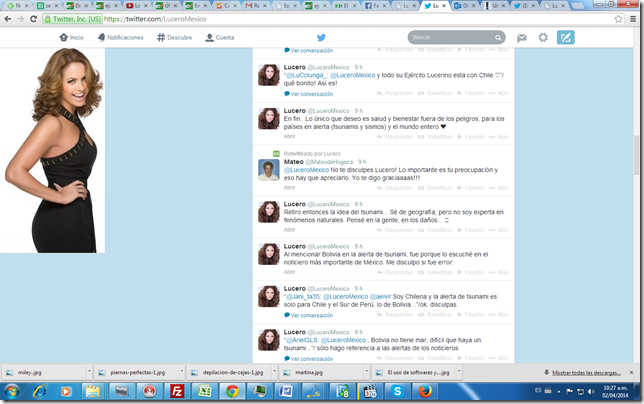This screenshot has width=644, height=404.
Task: Click 'Ver conversación' on '@ArielGLS' tweet
Action: [x=308, y=358]
